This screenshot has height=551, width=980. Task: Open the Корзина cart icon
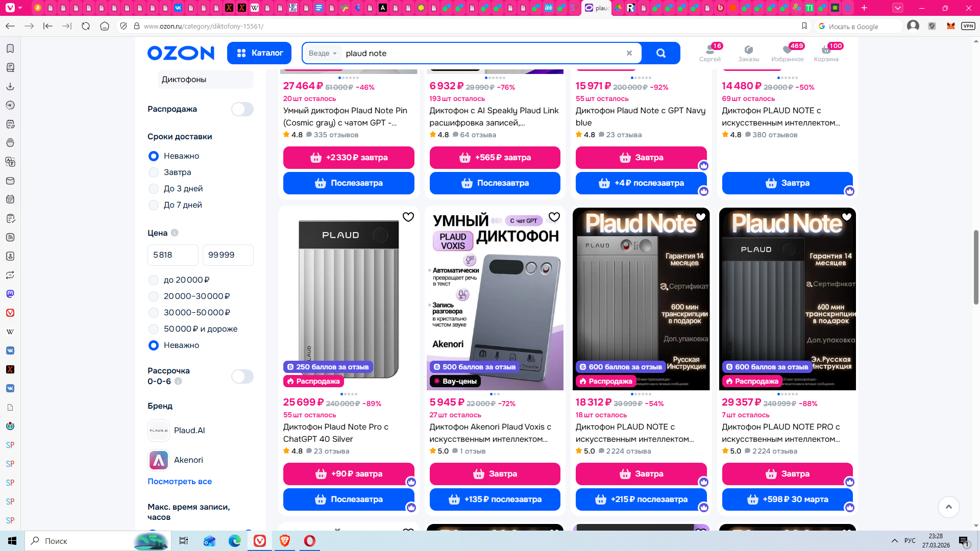[826, 53]
